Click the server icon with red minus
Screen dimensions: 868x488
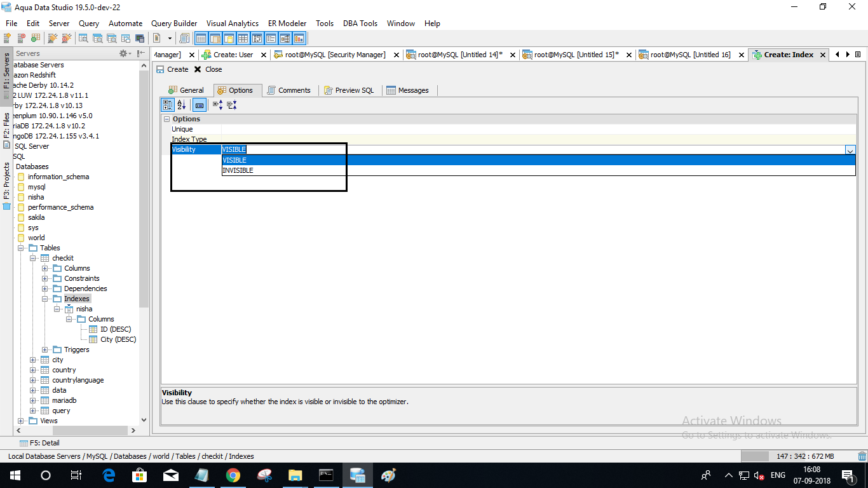point(21,38)
